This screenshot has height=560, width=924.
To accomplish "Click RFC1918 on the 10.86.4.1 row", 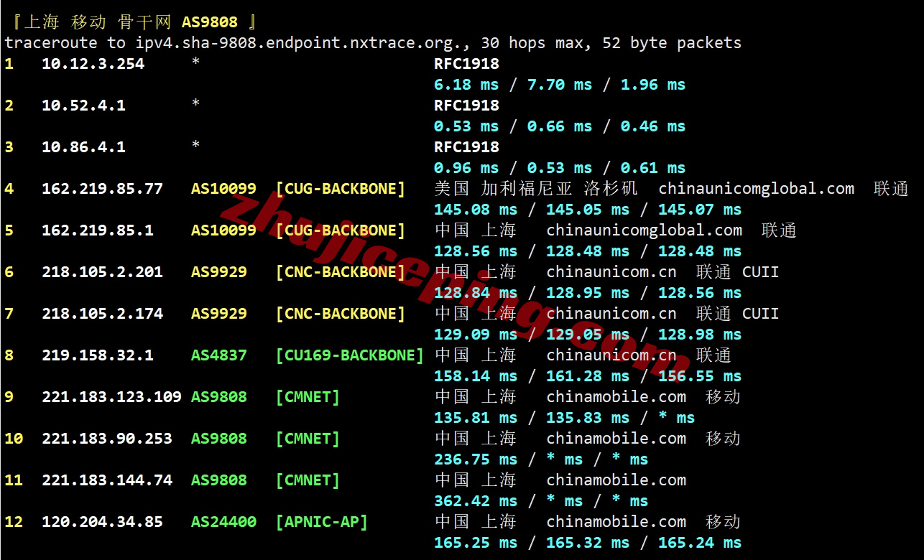I will tap(466, 147).
